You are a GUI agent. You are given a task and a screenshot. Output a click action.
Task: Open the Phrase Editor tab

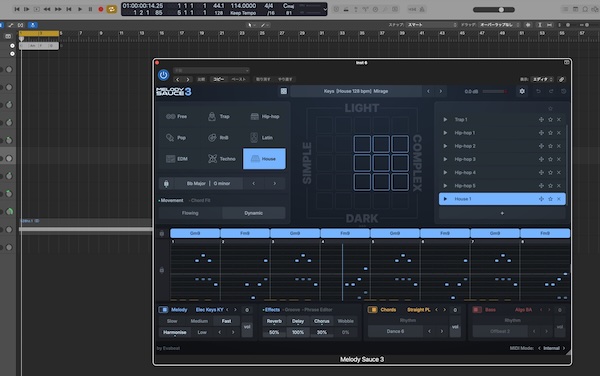[x=317, y=310]
